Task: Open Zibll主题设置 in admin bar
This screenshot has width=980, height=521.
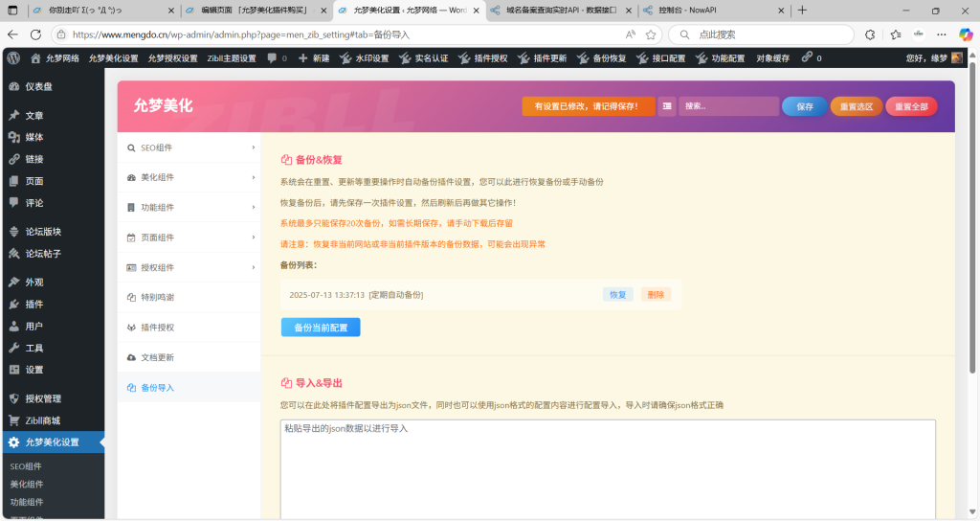Action: click(232, 58)
